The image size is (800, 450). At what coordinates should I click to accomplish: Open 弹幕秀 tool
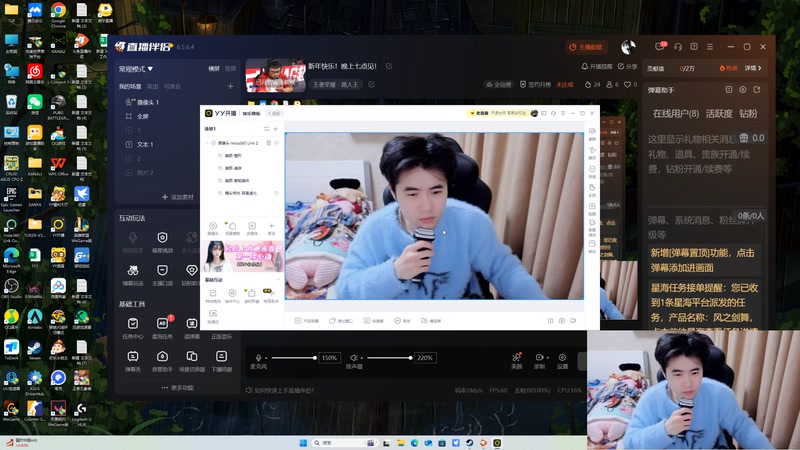coord(133,361)
